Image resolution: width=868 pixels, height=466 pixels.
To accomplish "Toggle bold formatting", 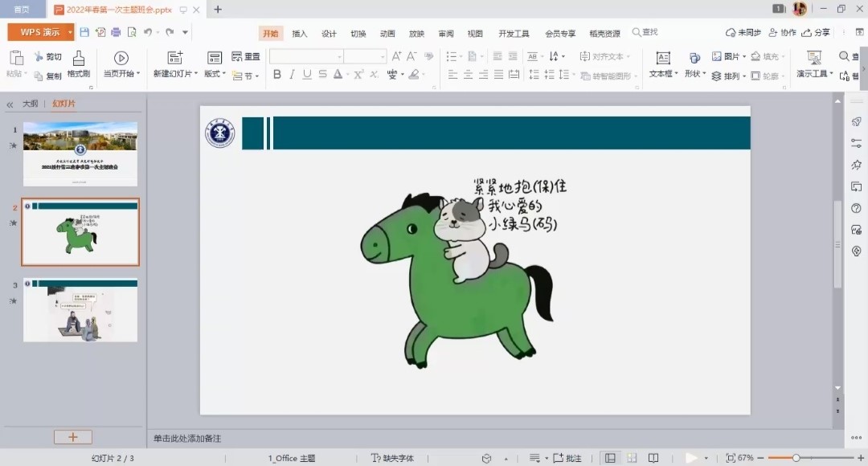I will [277, 74].
